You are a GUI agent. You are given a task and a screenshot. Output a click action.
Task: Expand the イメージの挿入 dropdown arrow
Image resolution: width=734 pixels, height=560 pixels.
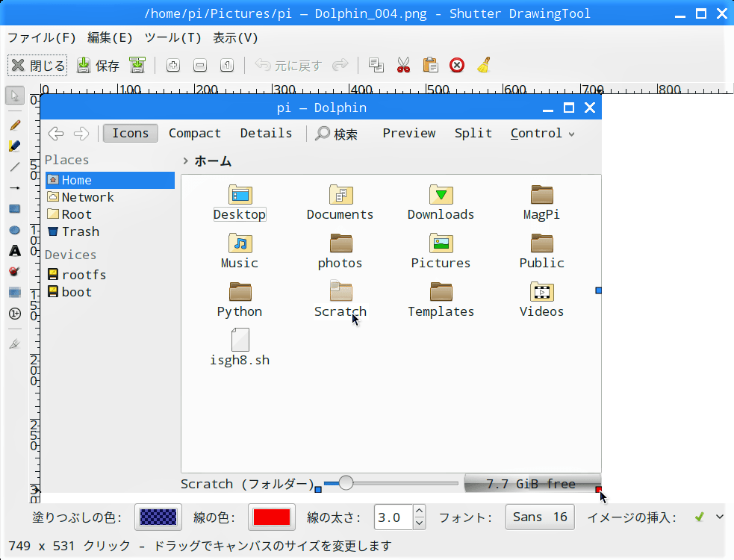pos(720,517)
